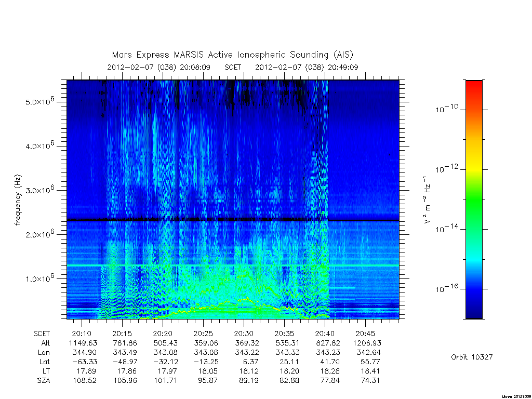Click the altitude value "369.32"

pos(247,343)
